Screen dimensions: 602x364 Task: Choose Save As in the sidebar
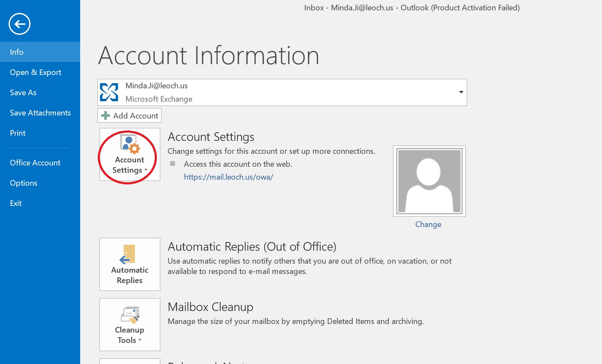pos(40,93)
